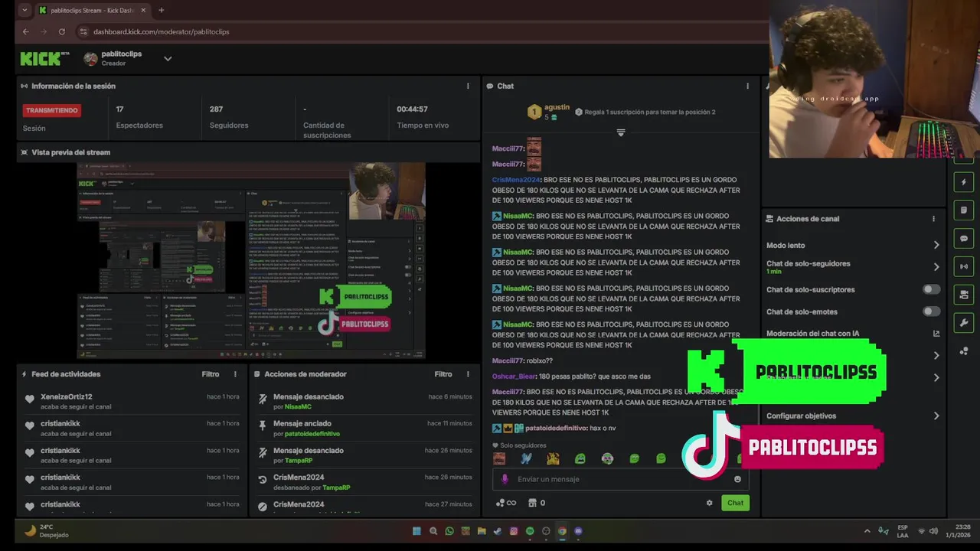Open the Feed de actividades three-dot menu

[x=235, y=374]
